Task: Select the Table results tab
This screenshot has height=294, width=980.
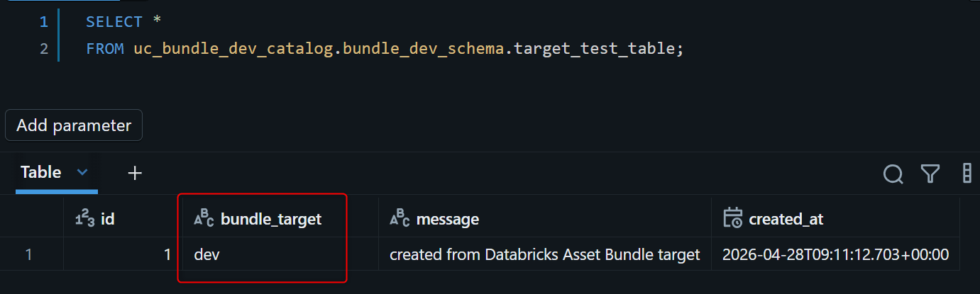Action: coord(41,172)
